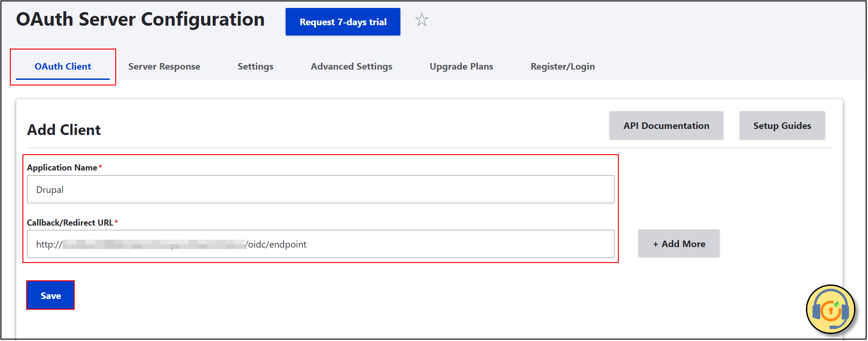868x341 pixels.
Task: Click the red asterisk next to Application Name
Action: click(x=100, y=167)
